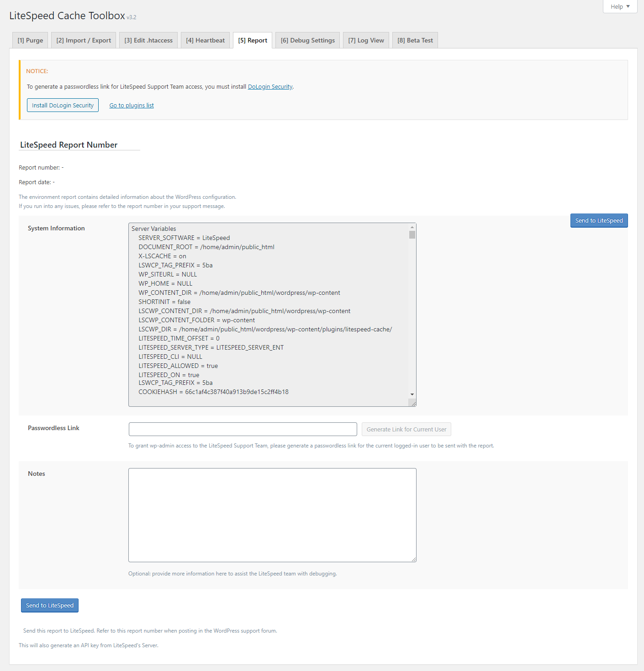The width and height of the screenshot is (644, 671).
Task: Open the [6] Debug Settings tab
Action: pyautogui.click(x=308, y=40)
